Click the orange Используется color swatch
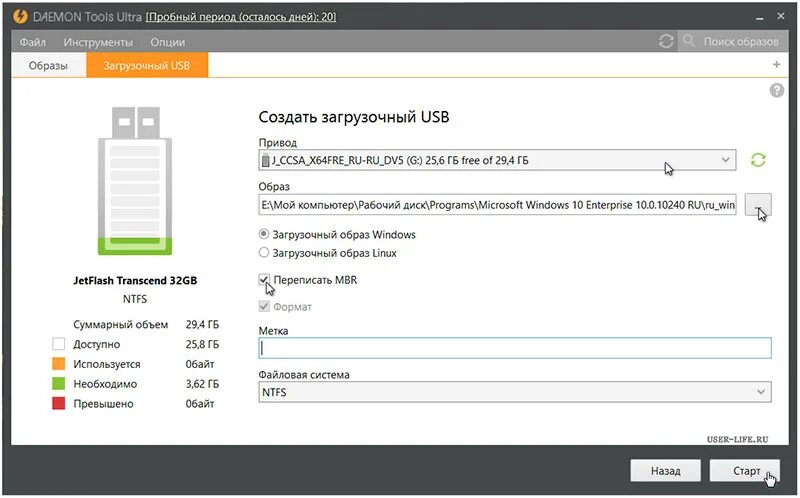The image size is (800, 498). 59,364
